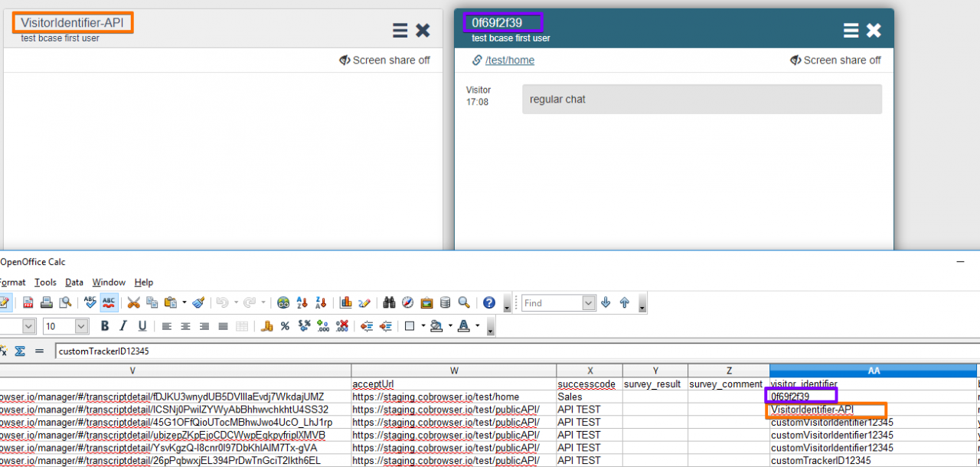Click link chain icon beside /test/home
Image resolution: width=980 pixels, height=467 pixels.
pyautogui.click(x=477, y=60)
